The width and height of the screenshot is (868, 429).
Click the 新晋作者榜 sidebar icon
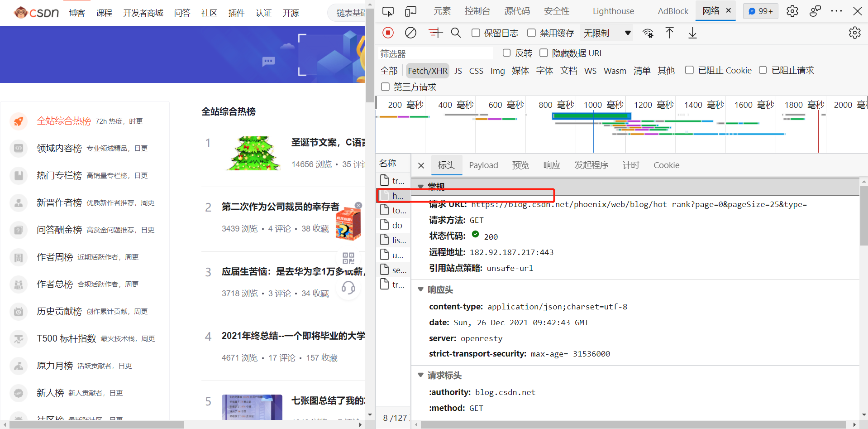19,202
